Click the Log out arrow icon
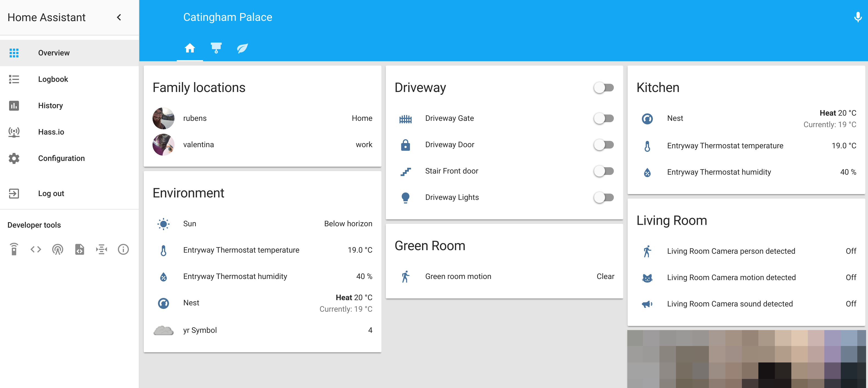This screenshot has width=868, height=388. point(14,193)
